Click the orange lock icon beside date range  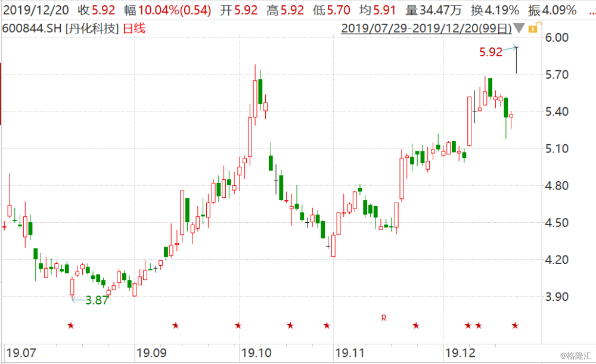533,28
